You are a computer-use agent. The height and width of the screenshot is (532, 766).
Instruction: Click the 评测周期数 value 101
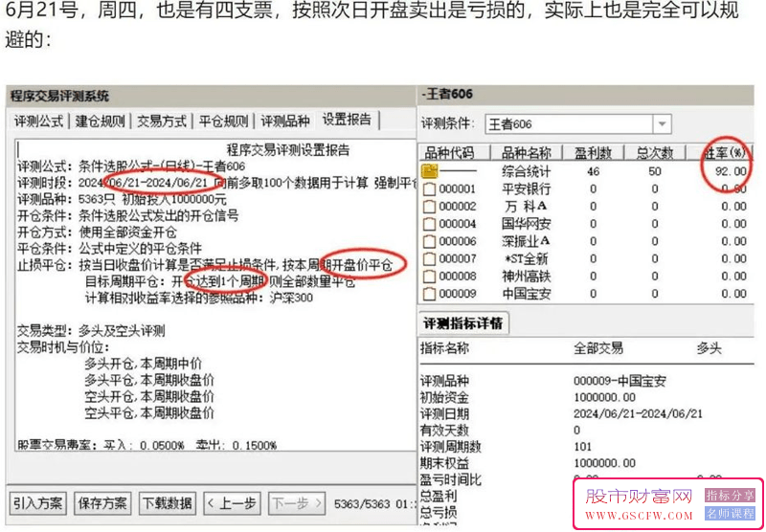click(582, 446)
